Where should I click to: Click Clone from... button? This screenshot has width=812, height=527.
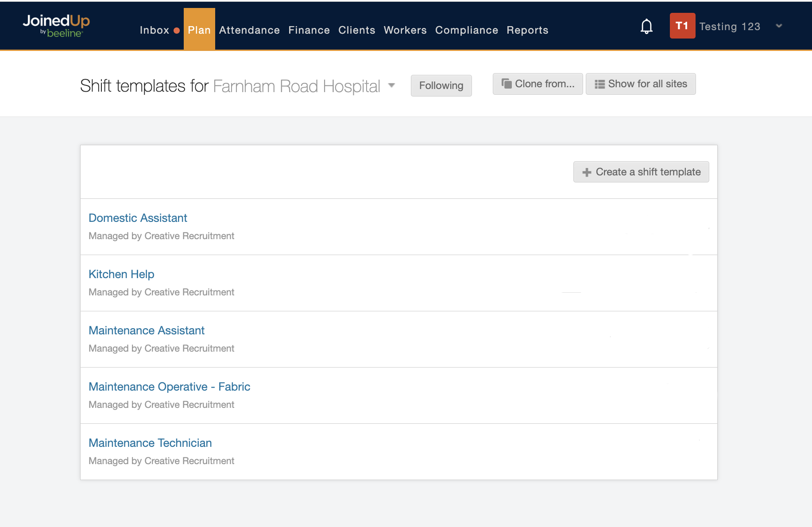(537, 84)
